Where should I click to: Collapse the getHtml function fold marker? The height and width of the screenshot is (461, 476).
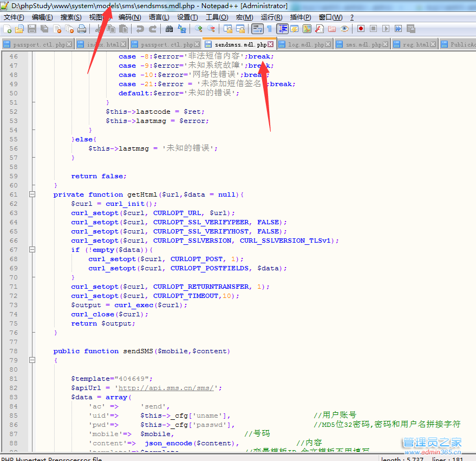click(32, 194)
